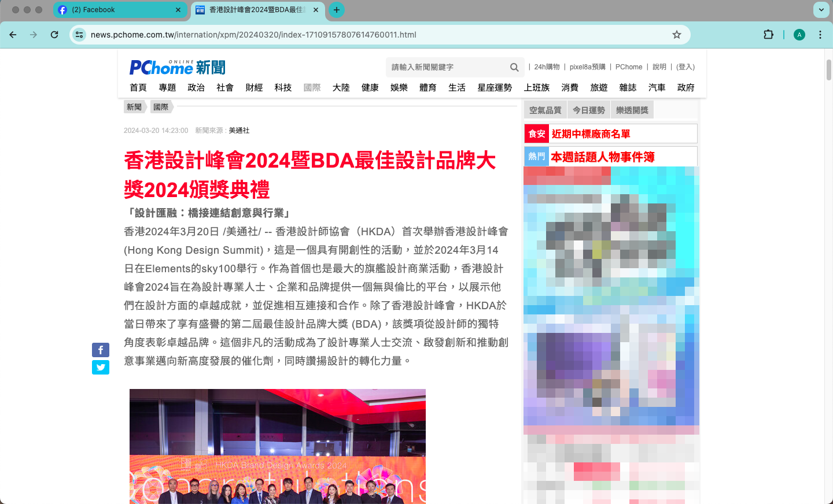Click the 登入 link

click(x=685, y=67)
